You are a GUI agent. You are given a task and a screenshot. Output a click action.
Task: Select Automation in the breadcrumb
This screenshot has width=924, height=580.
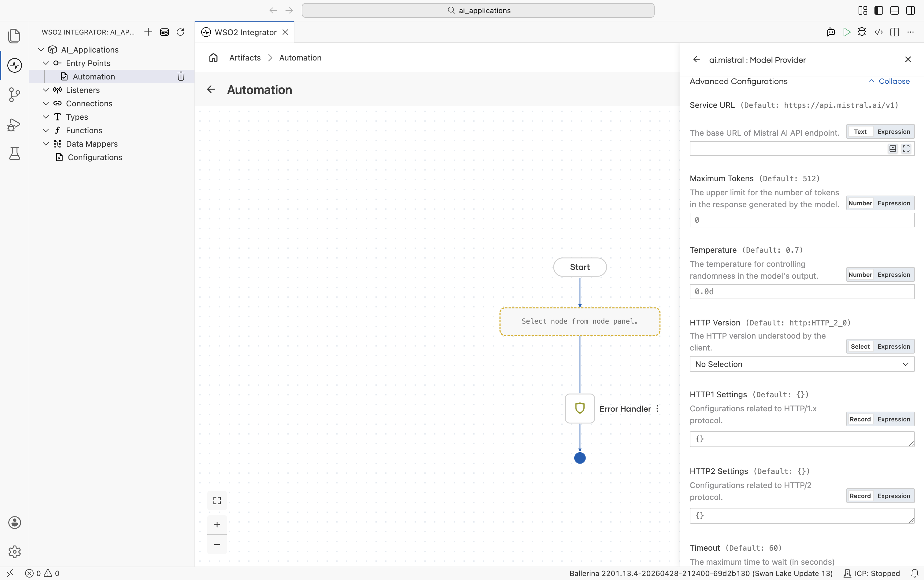[x=300, y=57]
